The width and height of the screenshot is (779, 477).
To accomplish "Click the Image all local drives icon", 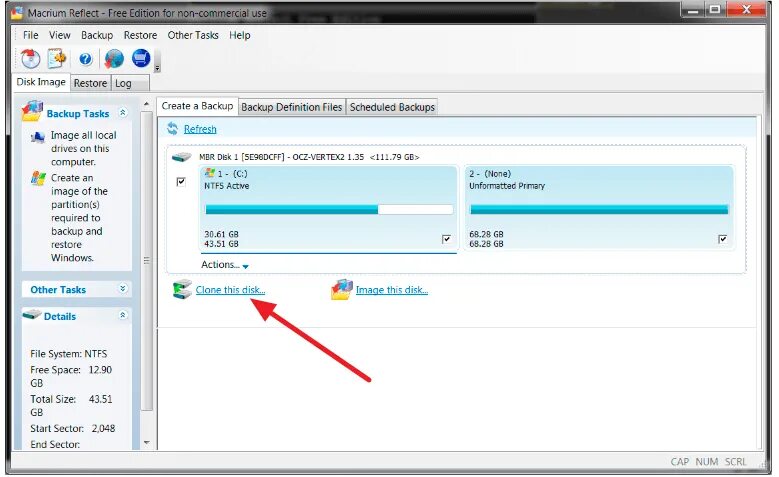I will (38, 137).
